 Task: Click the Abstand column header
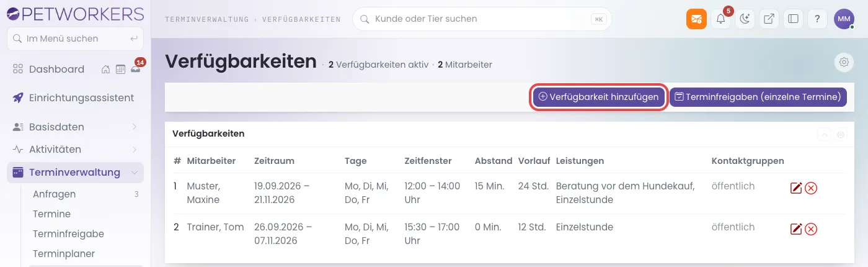pyautogui.click(x=494, y=161)
